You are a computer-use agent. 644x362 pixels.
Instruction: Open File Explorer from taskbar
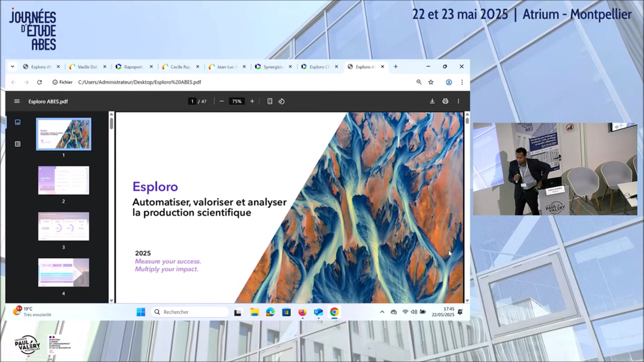[255, 312]
